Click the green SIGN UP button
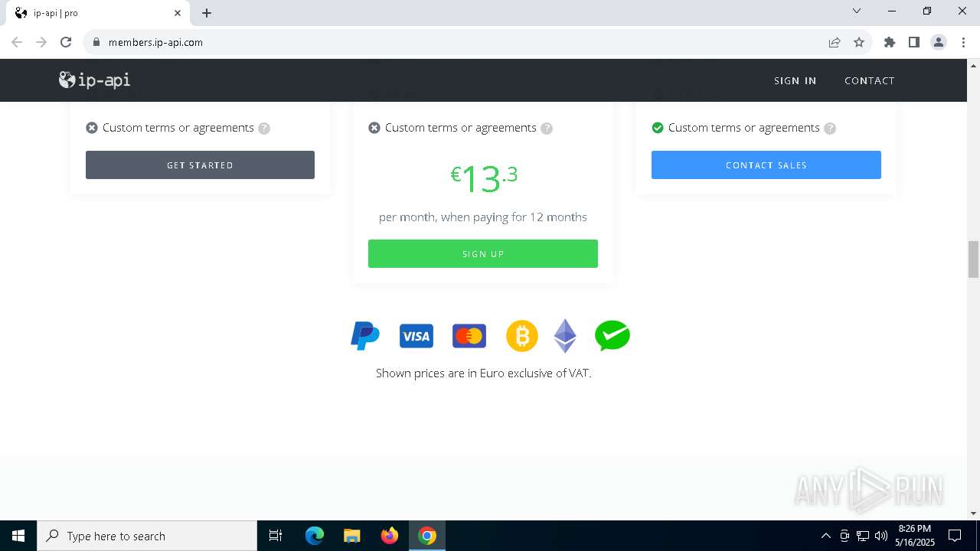Screen dimensions: 980x551 483,254
